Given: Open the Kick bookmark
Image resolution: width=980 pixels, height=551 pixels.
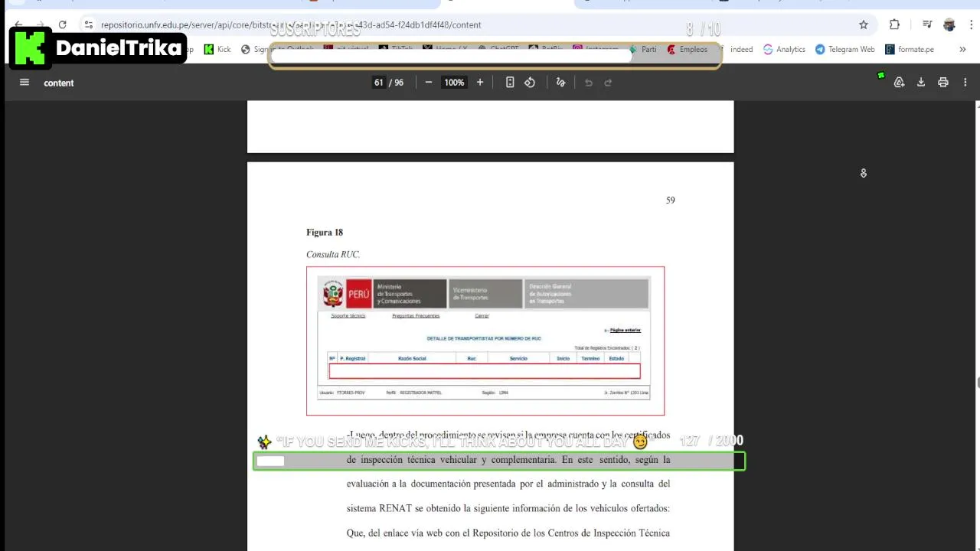Looking at the screenshot, I should 217,49.
